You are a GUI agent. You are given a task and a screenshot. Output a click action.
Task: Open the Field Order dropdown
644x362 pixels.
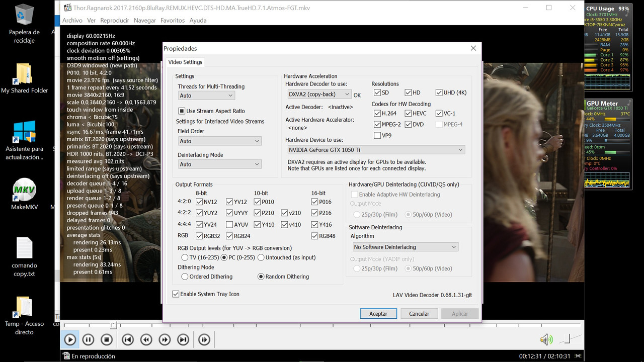pyautogui.click(x=219, y=141)
